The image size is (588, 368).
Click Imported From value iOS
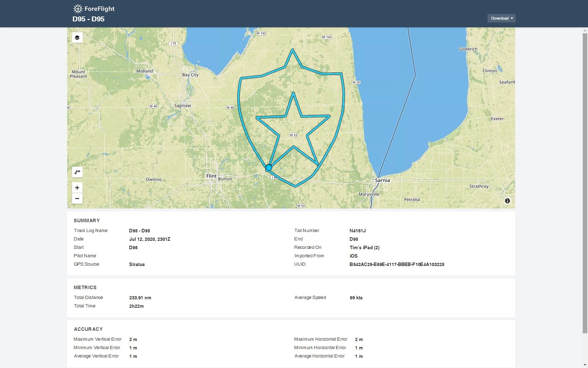(353, 256)
